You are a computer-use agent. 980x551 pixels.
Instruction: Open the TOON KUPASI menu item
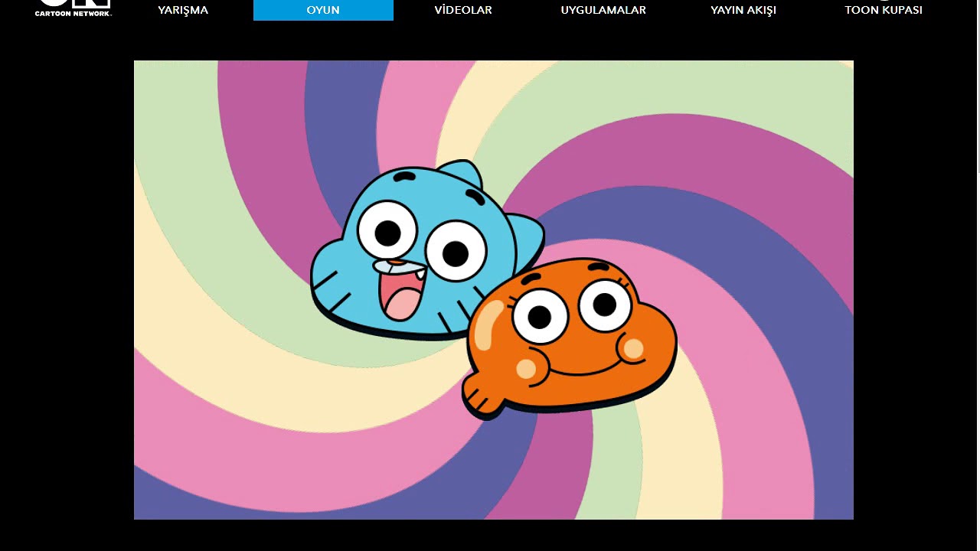[x=884, y=10]
